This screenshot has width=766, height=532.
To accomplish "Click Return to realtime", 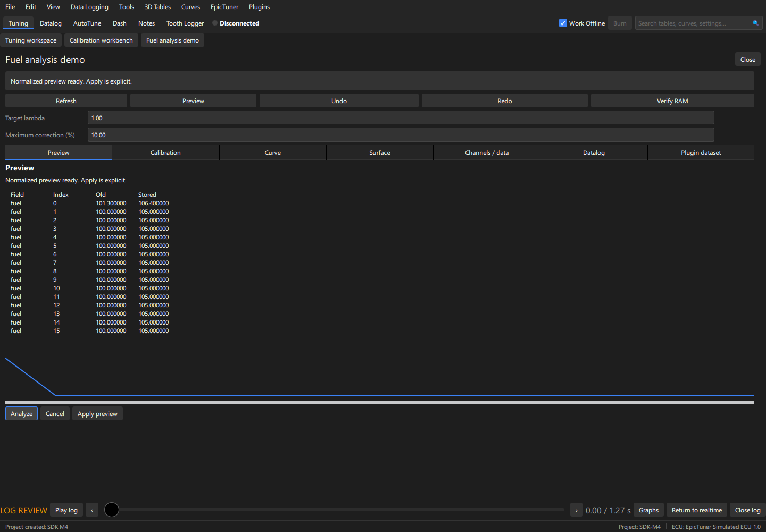I will pyautogui.click(x=697, y=510).
